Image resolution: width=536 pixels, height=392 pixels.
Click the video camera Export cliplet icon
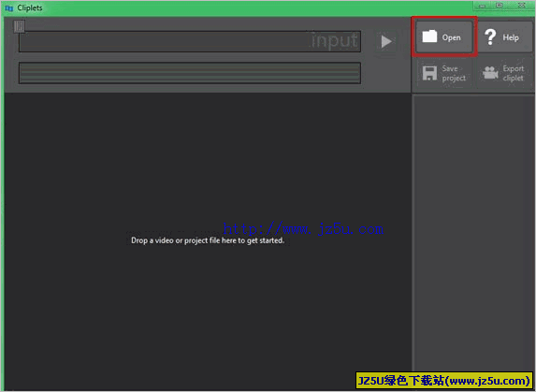point(490,72)
